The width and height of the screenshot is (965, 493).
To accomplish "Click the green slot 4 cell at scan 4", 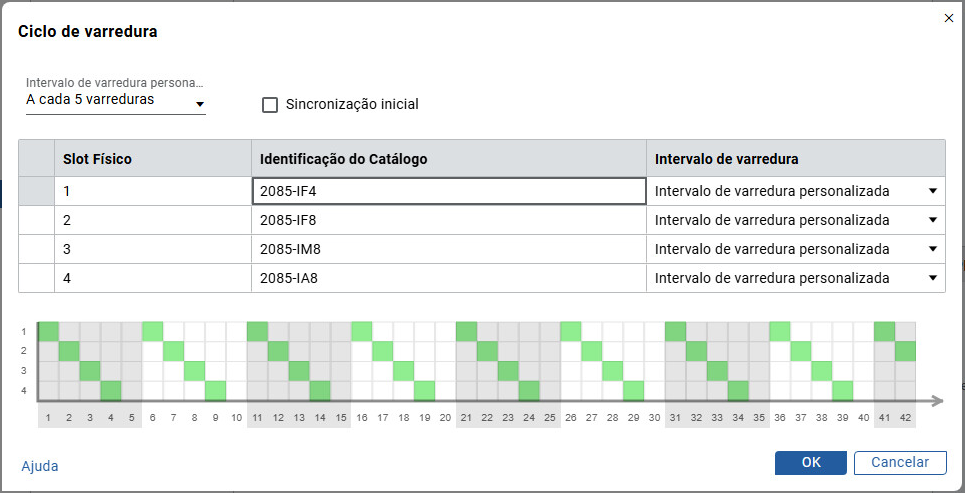I will 111,390.
